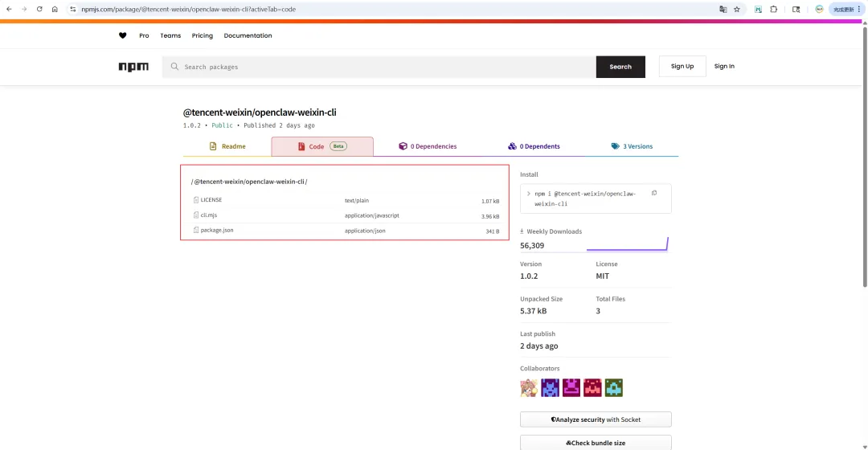The height and width of the screenshot is (450, 868).
Task: View site information icon in address bar
Action: 72,9
